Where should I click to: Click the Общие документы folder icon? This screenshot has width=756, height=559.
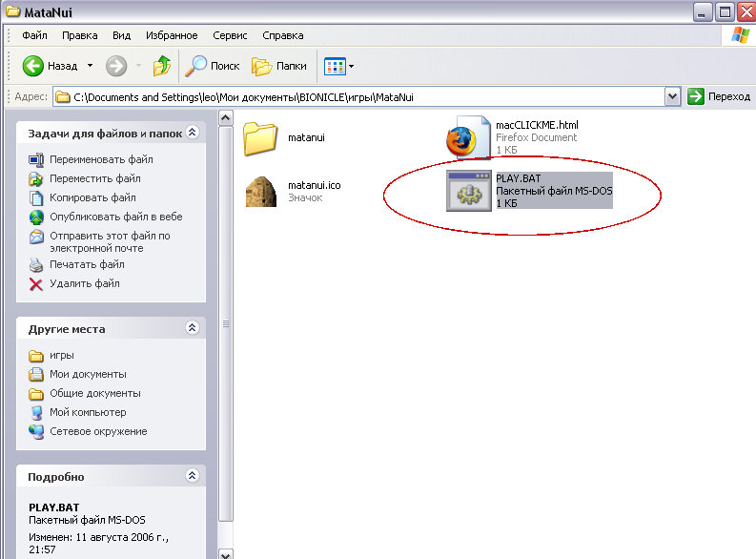pos(36,394)
